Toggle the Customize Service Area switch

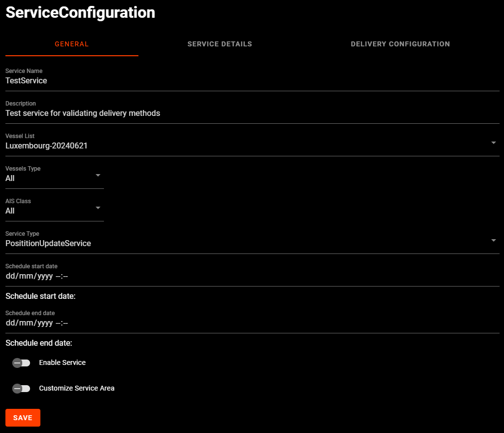tap(21, 389)
